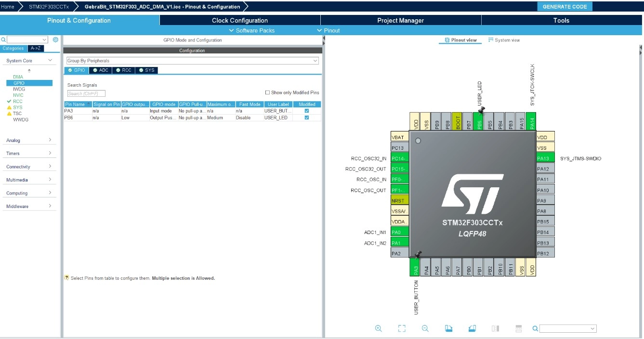Open the Tools tab
Screen dimensions: 644x339
[561, 20]
